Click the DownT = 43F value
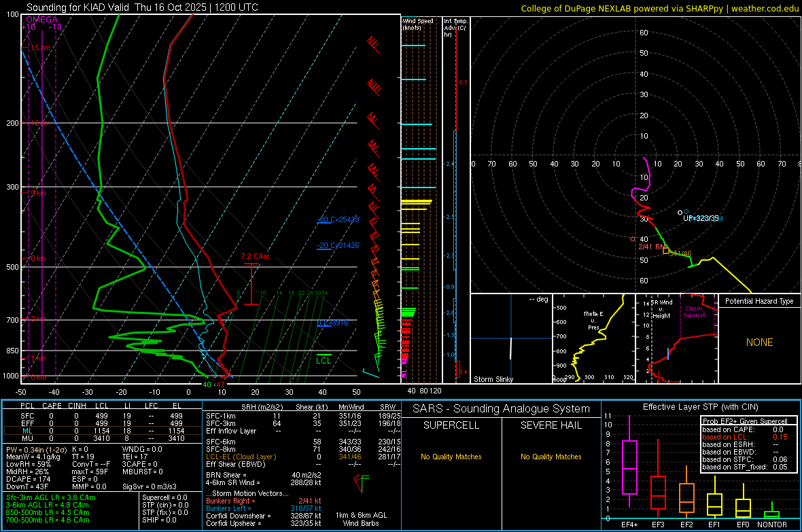This screenshot has width=802, height=532. click(27, 486)
